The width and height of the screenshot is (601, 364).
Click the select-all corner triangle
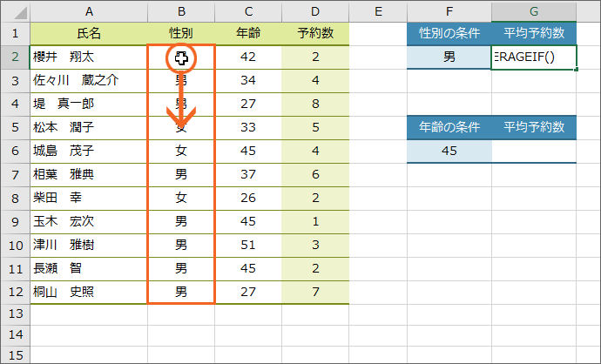coord(16,11)
